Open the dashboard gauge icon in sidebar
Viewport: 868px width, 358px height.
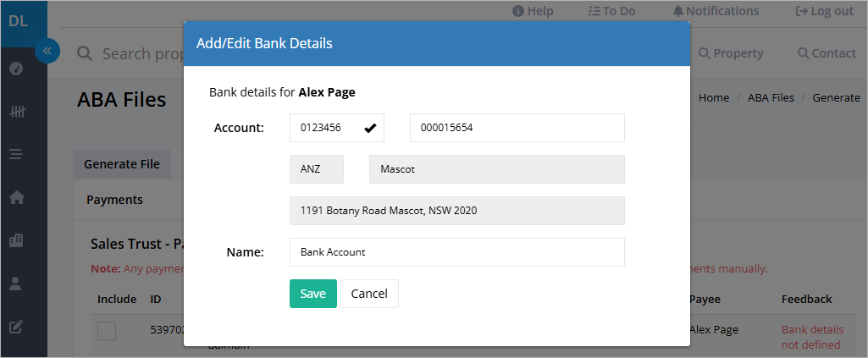click(x=16, y=69)
